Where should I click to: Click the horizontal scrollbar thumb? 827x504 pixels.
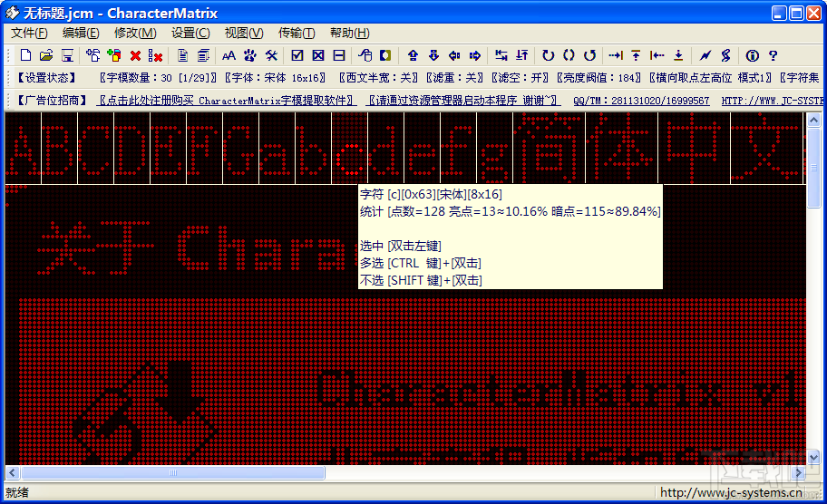[173, 472]
